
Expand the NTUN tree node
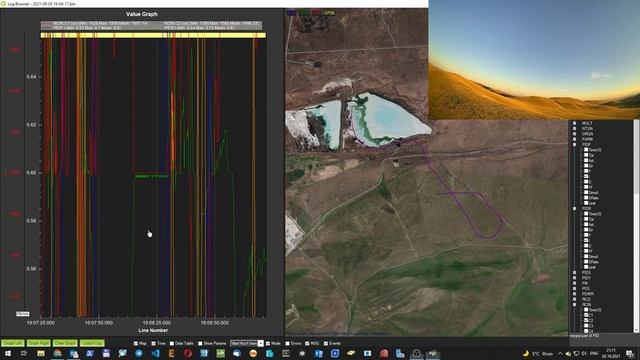tap(574, 129)
